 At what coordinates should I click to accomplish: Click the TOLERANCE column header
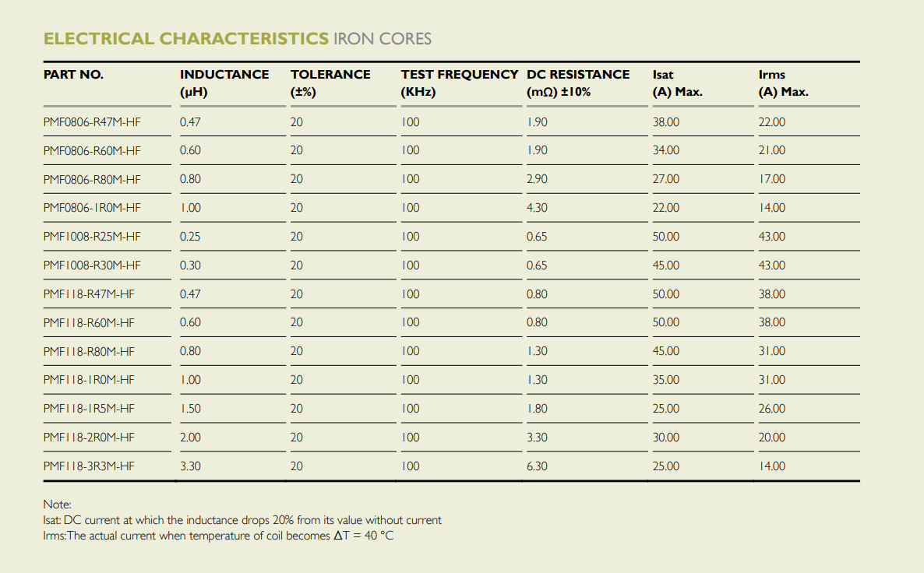tap(330, 83)
